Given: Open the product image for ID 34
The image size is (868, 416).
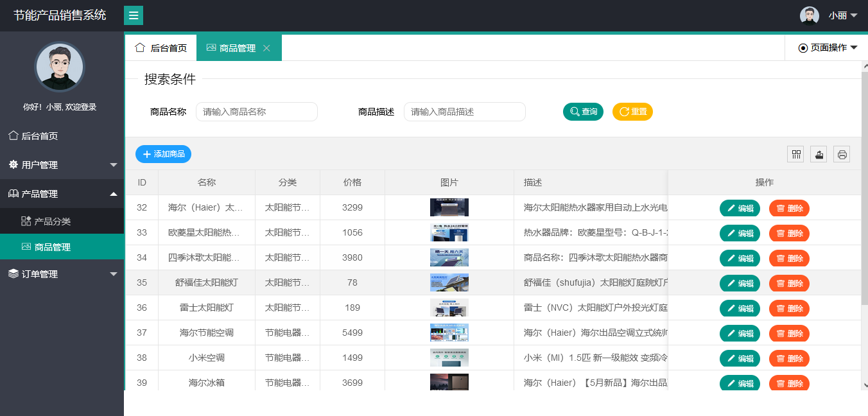Looking at the screenshot, I should pyautogui.click(x=449, y=257).
